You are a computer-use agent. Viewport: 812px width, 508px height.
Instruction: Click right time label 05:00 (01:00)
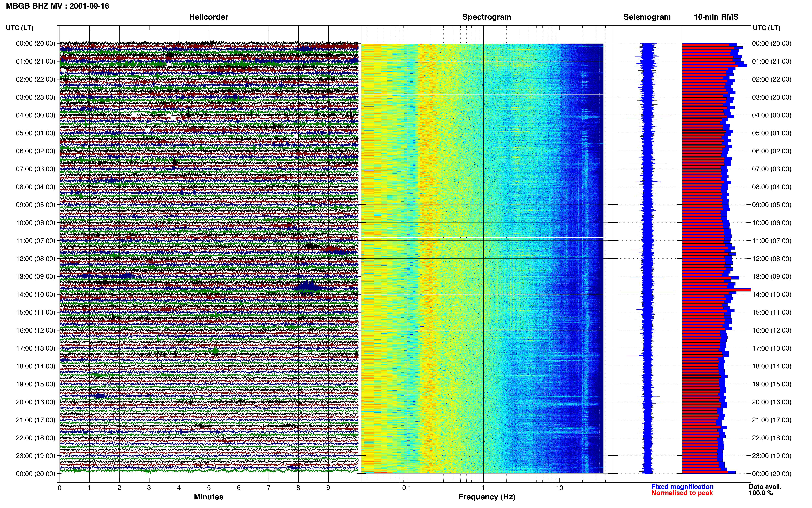772,133
